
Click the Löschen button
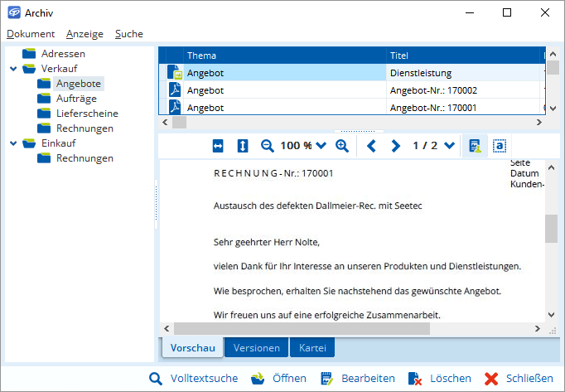pos(440,378)
